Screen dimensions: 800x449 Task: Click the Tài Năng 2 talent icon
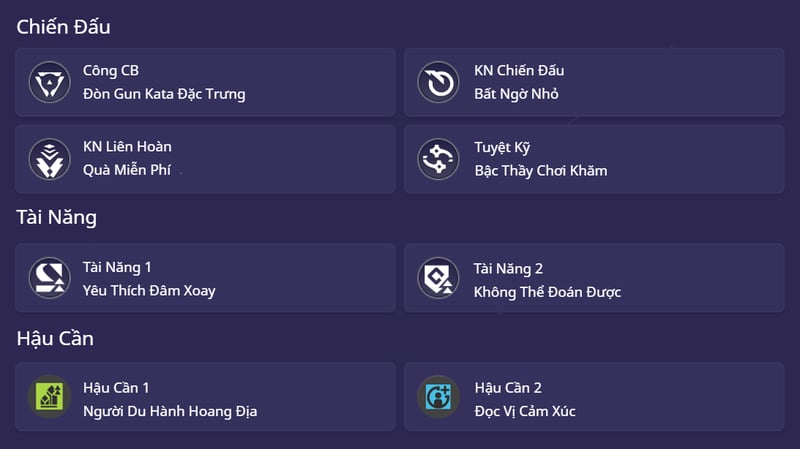pos(437,278)
